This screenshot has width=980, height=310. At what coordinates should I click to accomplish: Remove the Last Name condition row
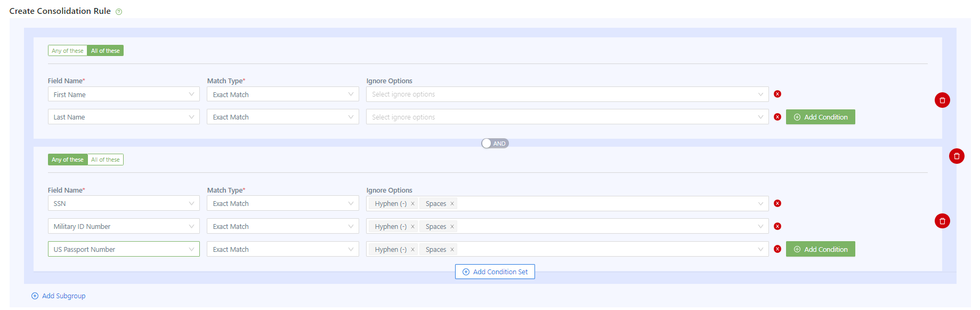tap(777, 117)
